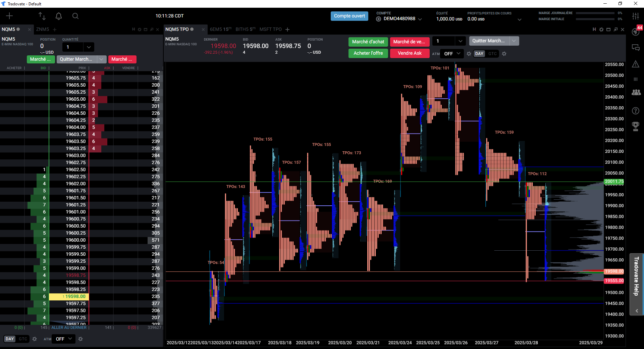Switch to the ZNM5 tab
Image resolution: width=644 pixels, height=349 pixels.
[x=43, y=29]
